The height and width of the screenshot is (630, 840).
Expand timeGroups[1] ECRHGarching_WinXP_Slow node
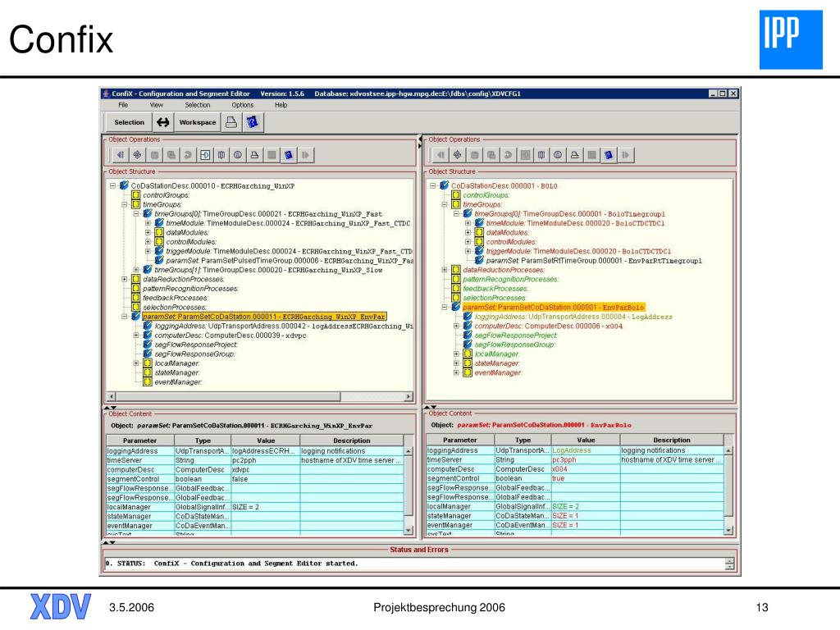136,270
